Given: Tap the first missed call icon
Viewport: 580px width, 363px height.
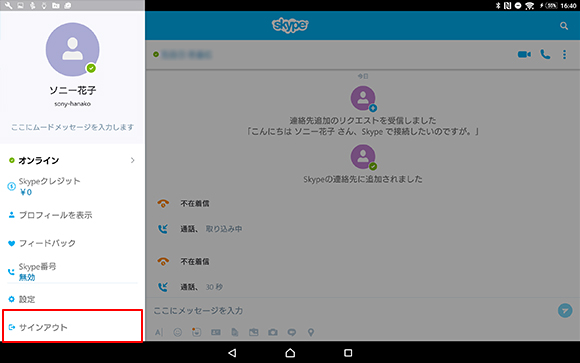Looking at the screenshot, I should click(x=163, y=203).
